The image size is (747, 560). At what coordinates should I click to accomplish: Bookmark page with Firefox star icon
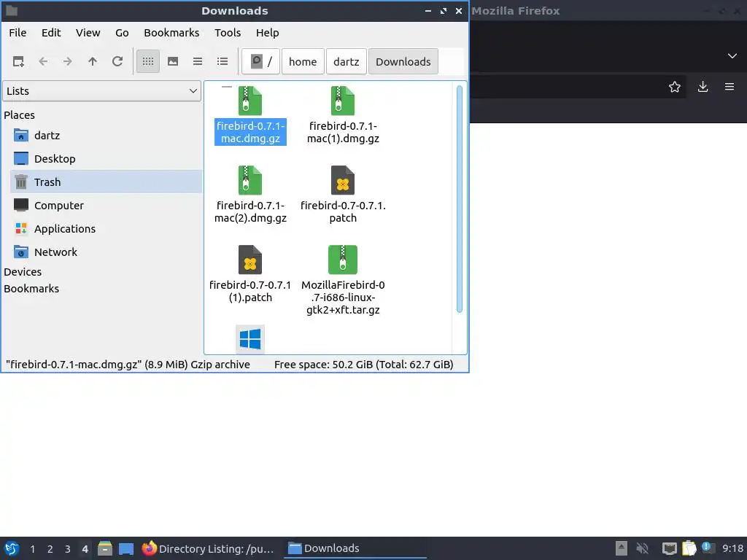tap(675, 87)
